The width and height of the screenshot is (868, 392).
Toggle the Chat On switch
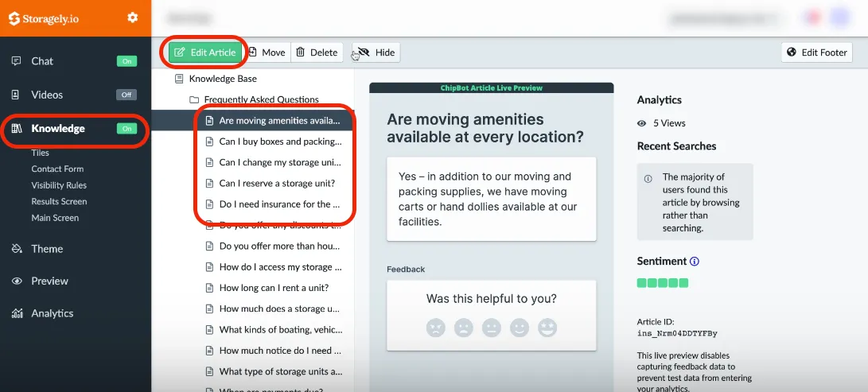pos(127,60)
